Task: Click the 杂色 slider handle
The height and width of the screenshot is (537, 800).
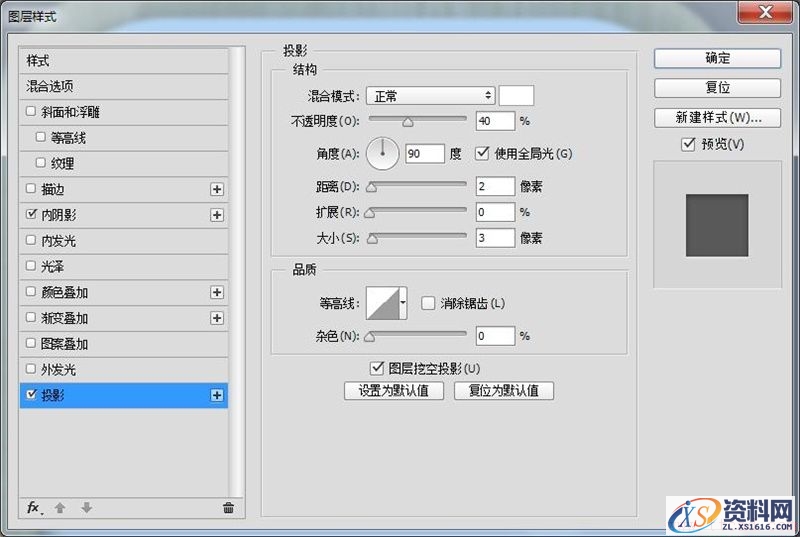Action: (370, 337)
